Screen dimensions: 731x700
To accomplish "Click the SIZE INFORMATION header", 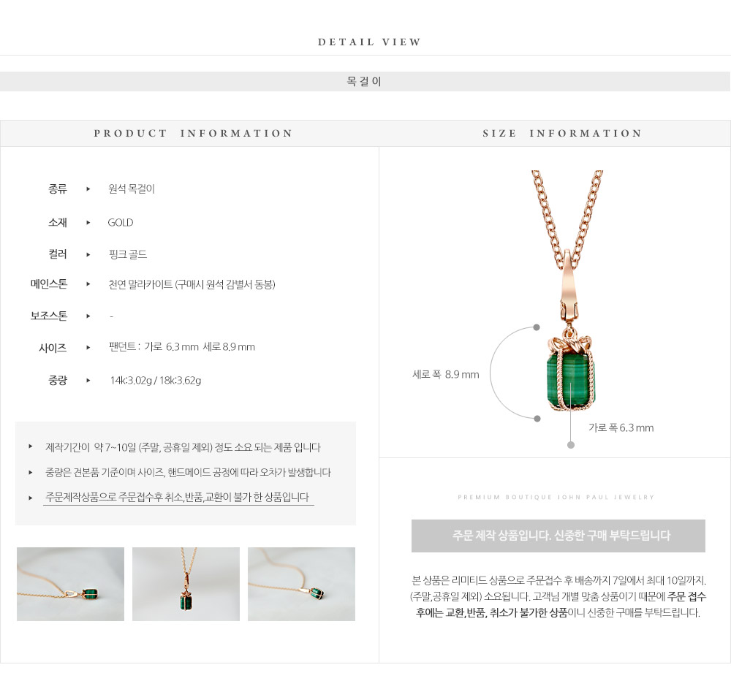I will pos(562,133).
